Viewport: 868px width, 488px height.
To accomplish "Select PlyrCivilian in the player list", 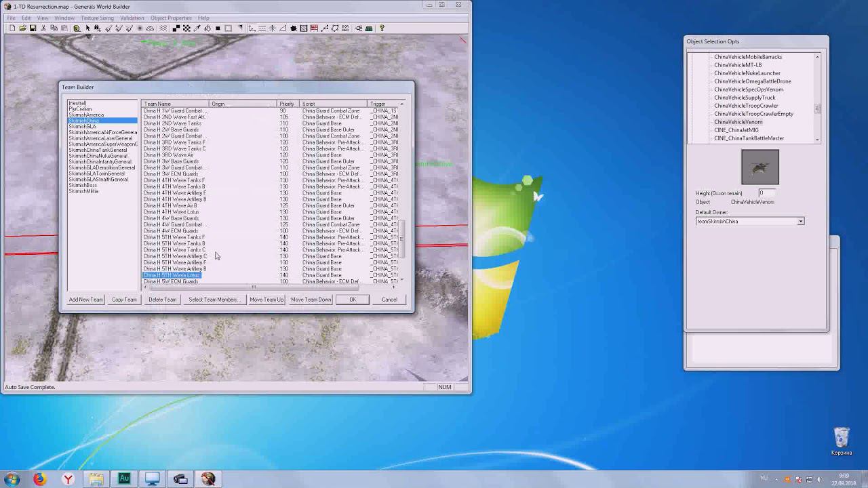I will pyautogui.click(x=80, y=109).
